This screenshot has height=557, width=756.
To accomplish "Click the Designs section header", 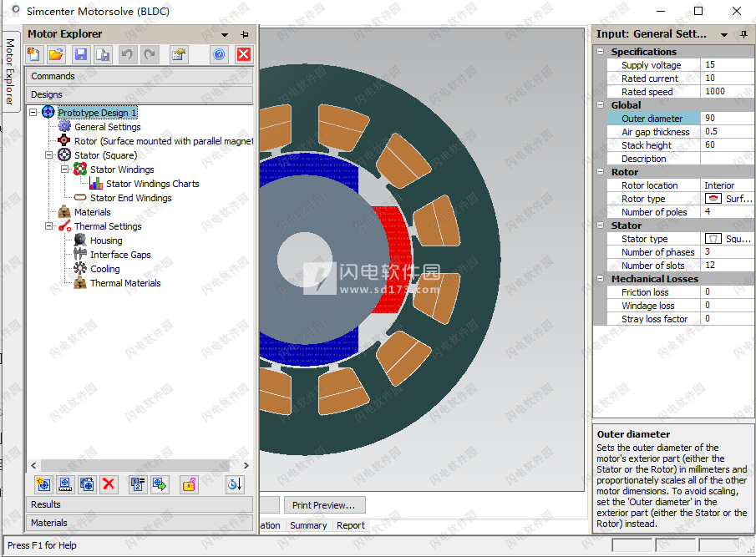I will [x=140, y=94].
